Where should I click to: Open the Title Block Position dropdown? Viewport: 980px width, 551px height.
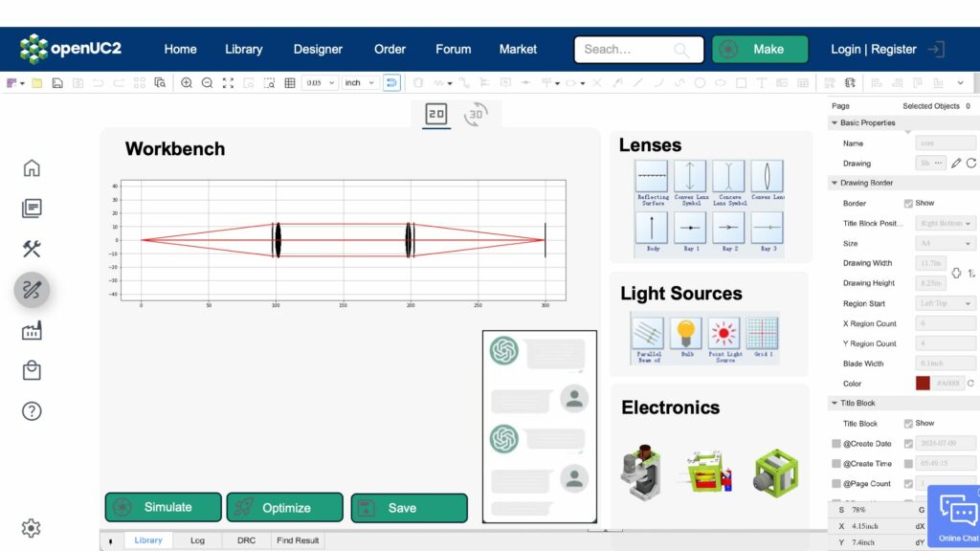pos(946,224)
